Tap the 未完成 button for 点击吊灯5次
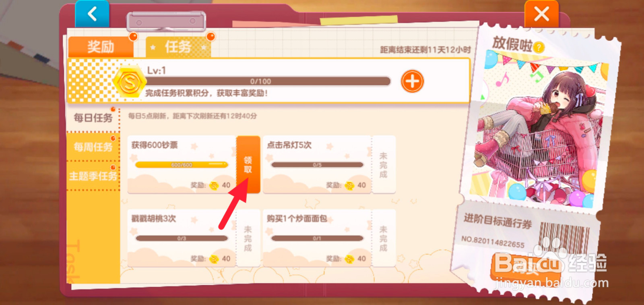 383,164
